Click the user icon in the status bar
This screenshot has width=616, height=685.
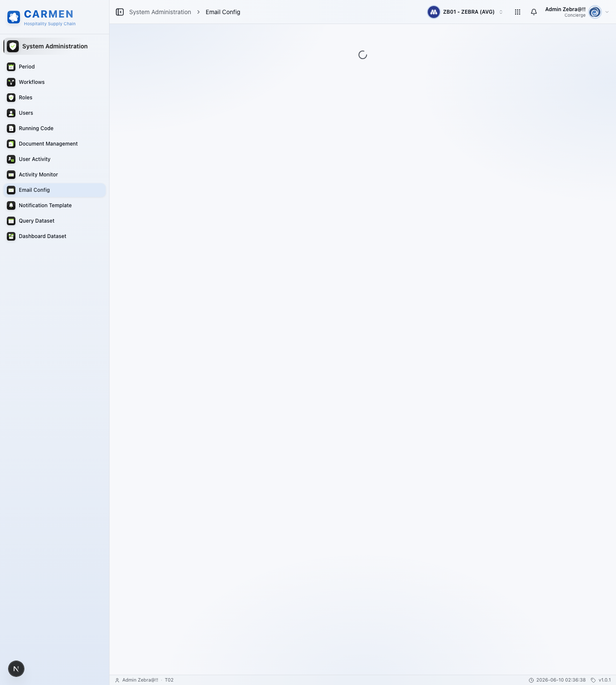[117, 680]
